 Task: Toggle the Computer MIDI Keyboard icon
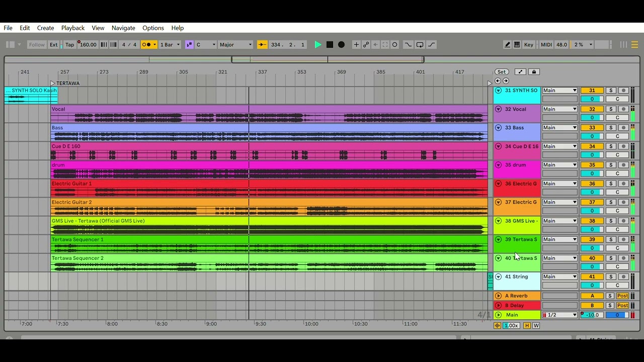(517, 45)
